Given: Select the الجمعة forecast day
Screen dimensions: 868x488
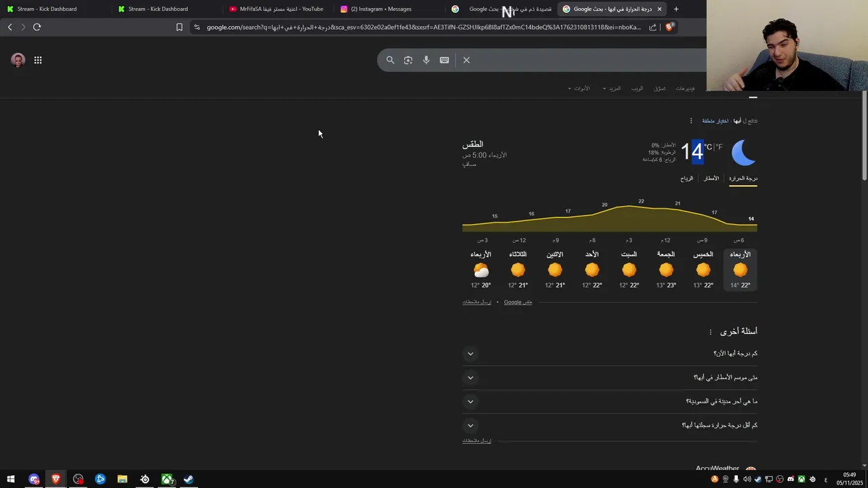Looking at the screenshot, I should click(666, 269).
